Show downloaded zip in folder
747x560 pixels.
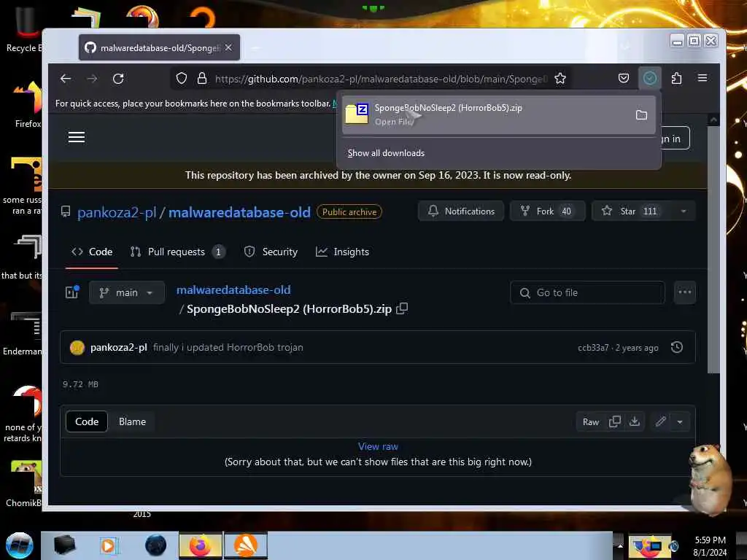point(642,114)
